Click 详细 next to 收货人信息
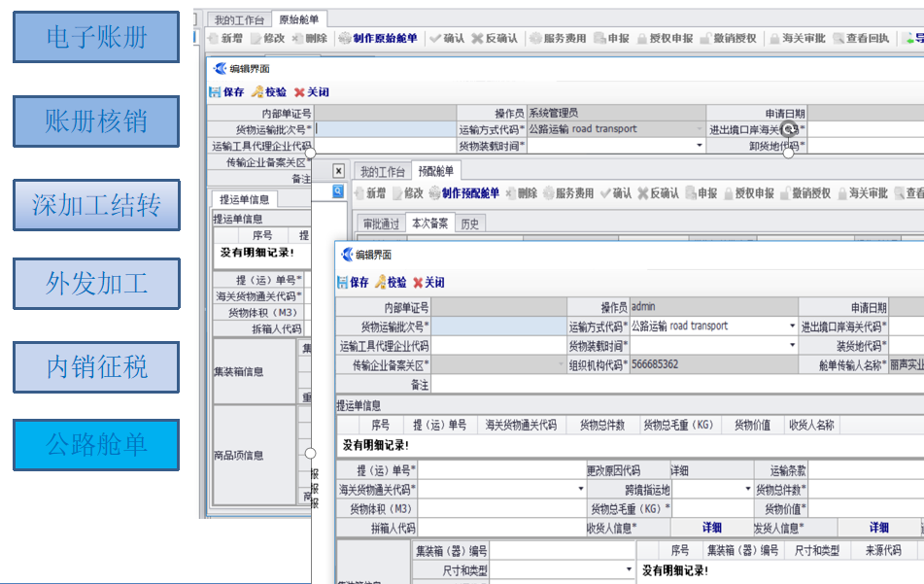This screenshot has width=924, height=584. coord(712,528)
